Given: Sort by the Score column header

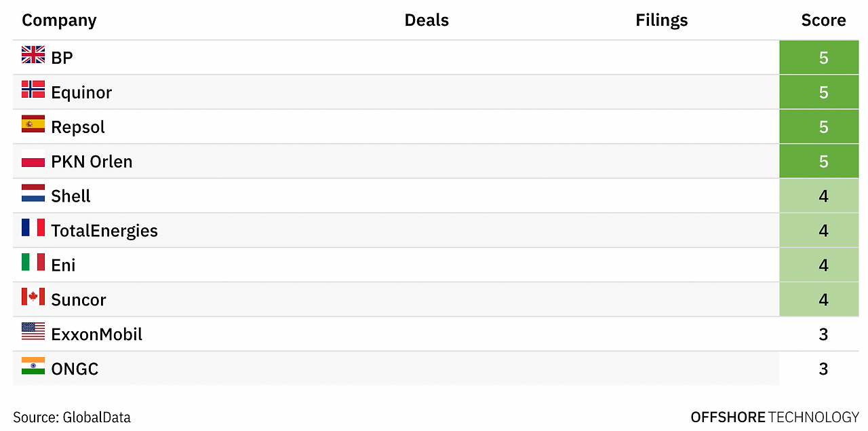Looking at the screenshot, I should tap(823, 20).
